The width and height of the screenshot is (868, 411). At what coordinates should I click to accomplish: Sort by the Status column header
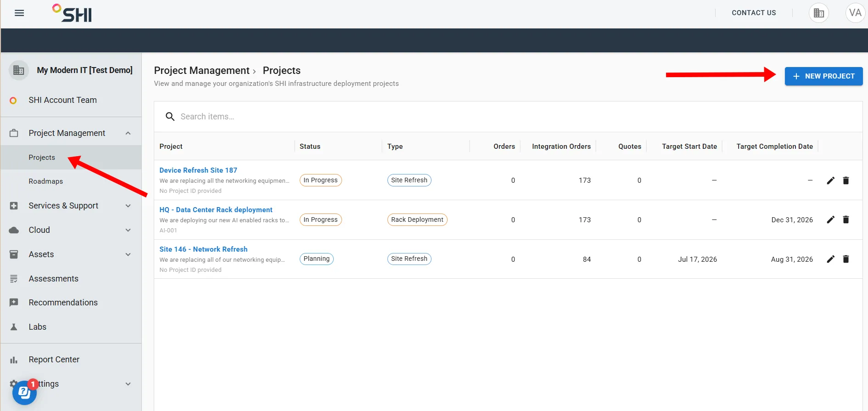coord(310,146)
